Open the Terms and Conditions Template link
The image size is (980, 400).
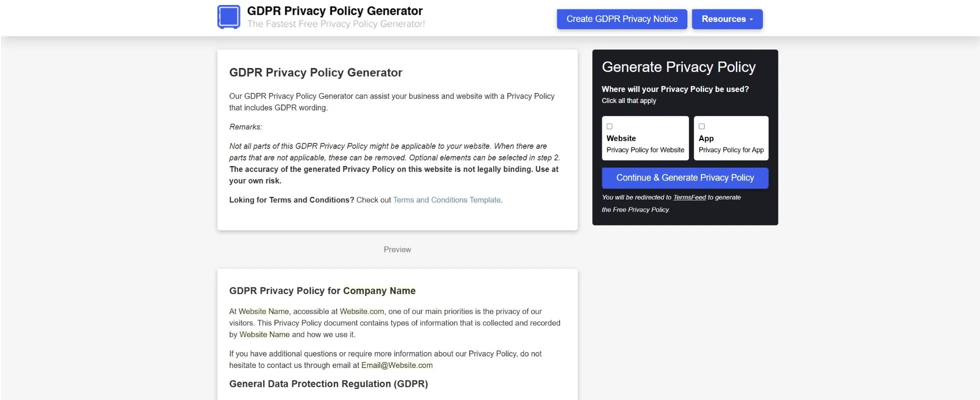[x=447, y=200]
